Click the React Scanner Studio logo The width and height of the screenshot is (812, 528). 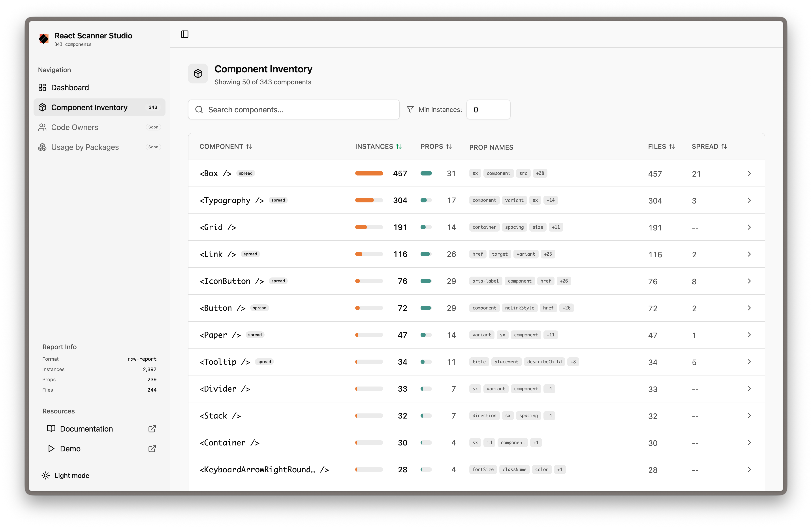(x=44, y=39)
